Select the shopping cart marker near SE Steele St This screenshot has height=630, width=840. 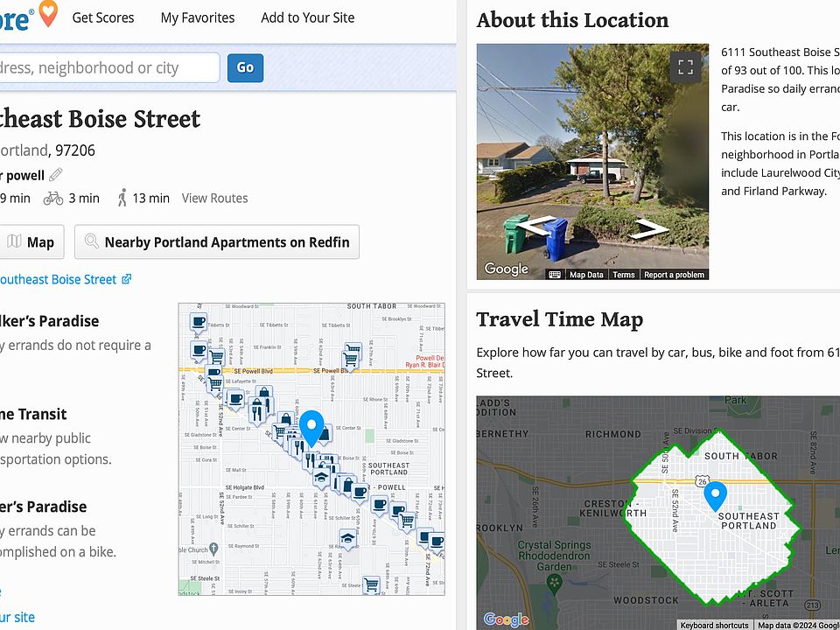[x=371, y=584]
